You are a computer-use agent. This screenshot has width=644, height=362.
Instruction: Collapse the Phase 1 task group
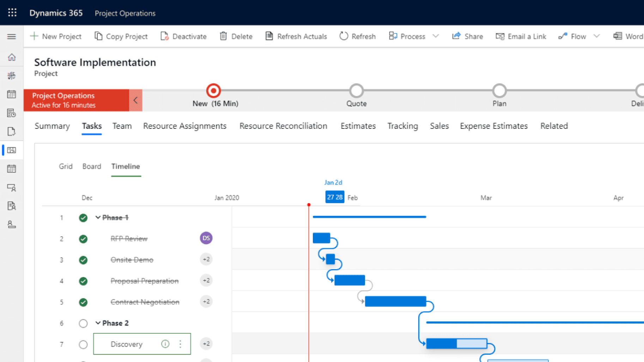[98, 218]
